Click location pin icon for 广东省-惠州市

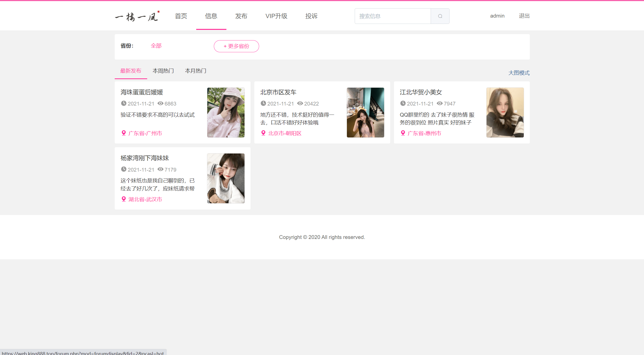point(403,133)
